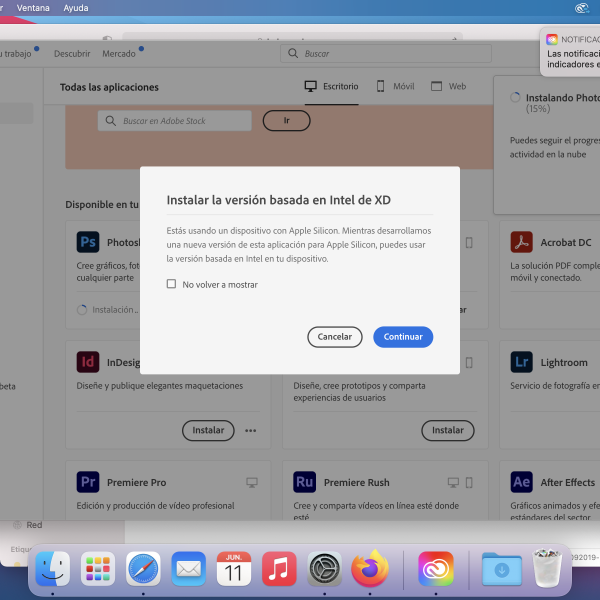Open Firefox from the Dock

370,569
